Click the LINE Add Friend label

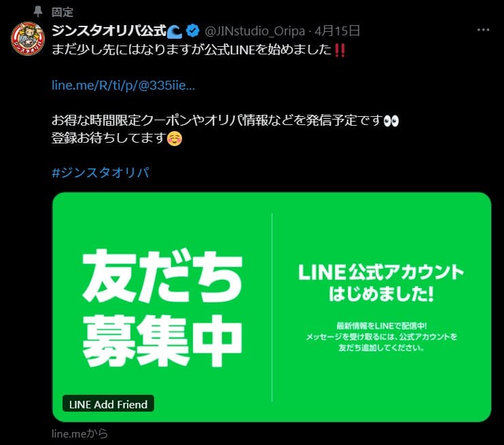[x=108, y=404]
